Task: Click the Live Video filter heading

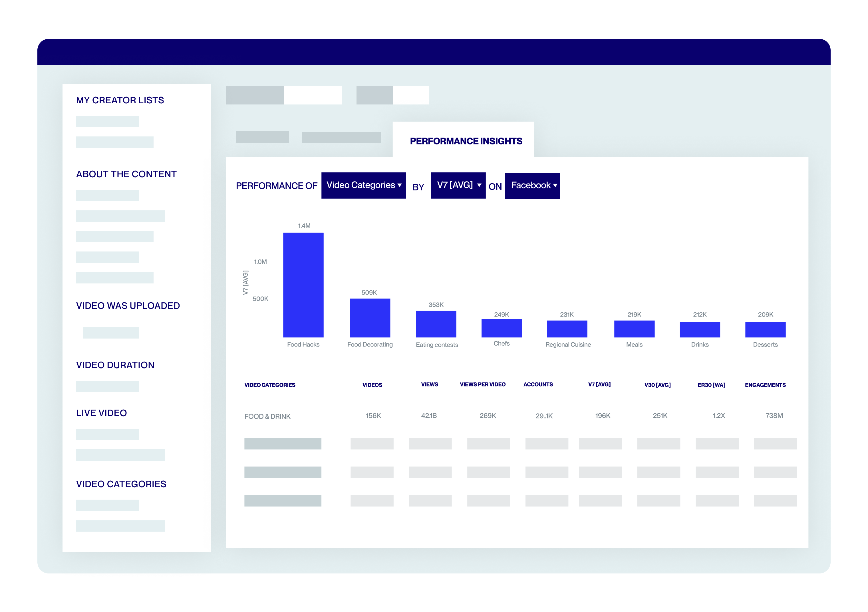Action: click(101, 413)
